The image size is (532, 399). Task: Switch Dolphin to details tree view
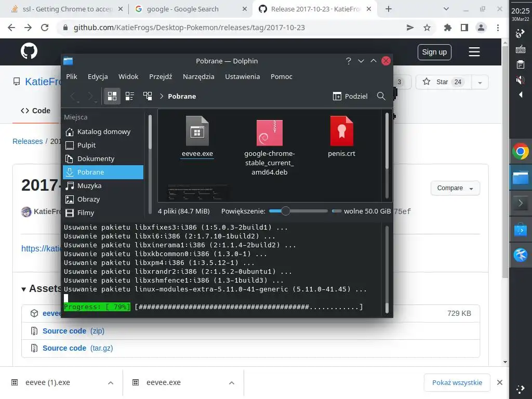[x=148, y=96]
